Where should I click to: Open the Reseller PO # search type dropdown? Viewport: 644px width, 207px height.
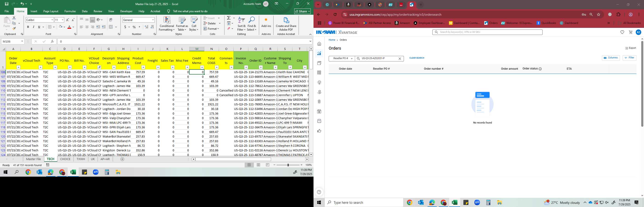[x=342, y=58]
